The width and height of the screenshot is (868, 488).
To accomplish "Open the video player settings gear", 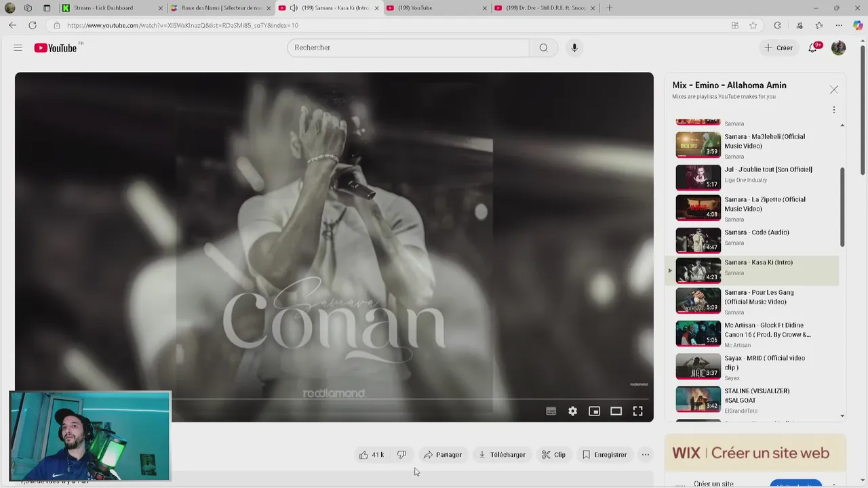I will pyautogui.click(x=573, y=411).
